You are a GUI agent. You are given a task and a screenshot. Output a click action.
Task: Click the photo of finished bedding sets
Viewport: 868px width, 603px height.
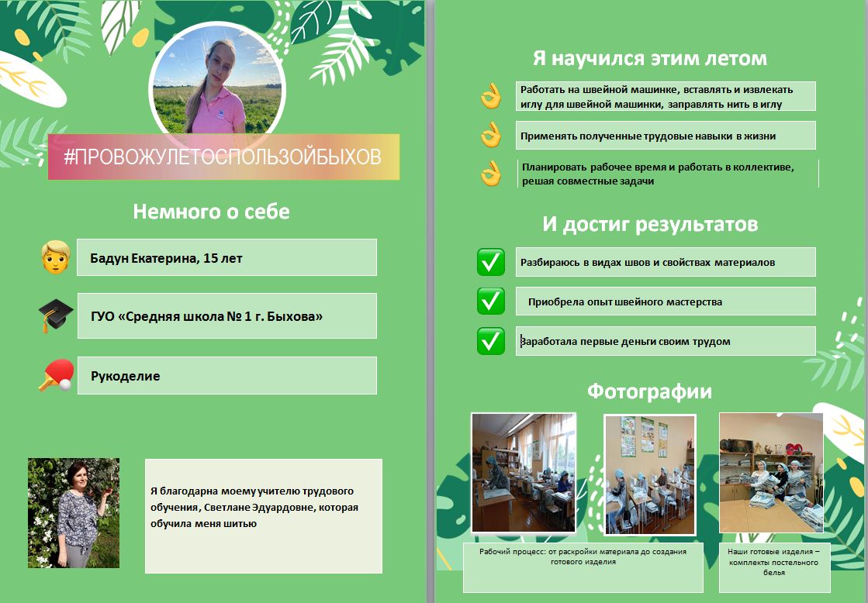770,472
